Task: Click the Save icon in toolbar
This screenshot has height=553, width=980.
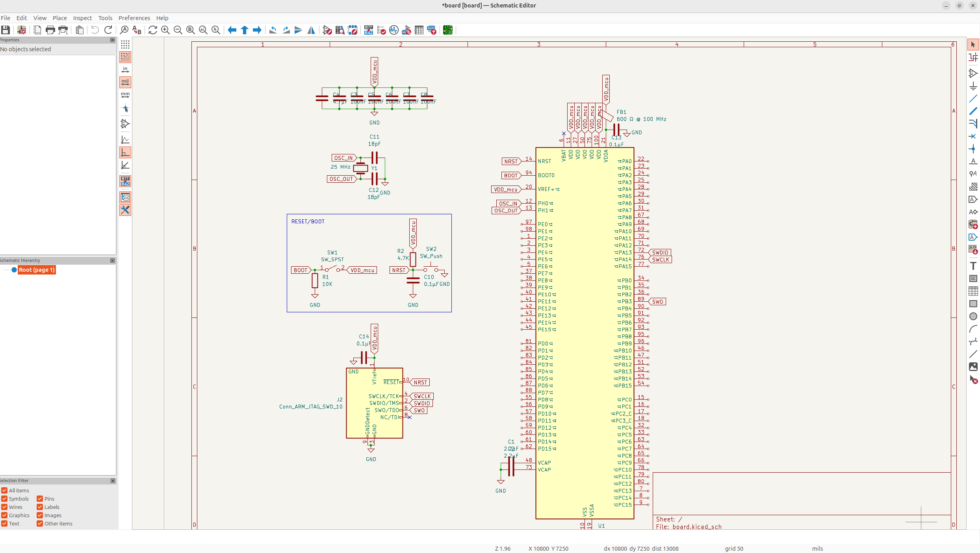Action: 6,30
